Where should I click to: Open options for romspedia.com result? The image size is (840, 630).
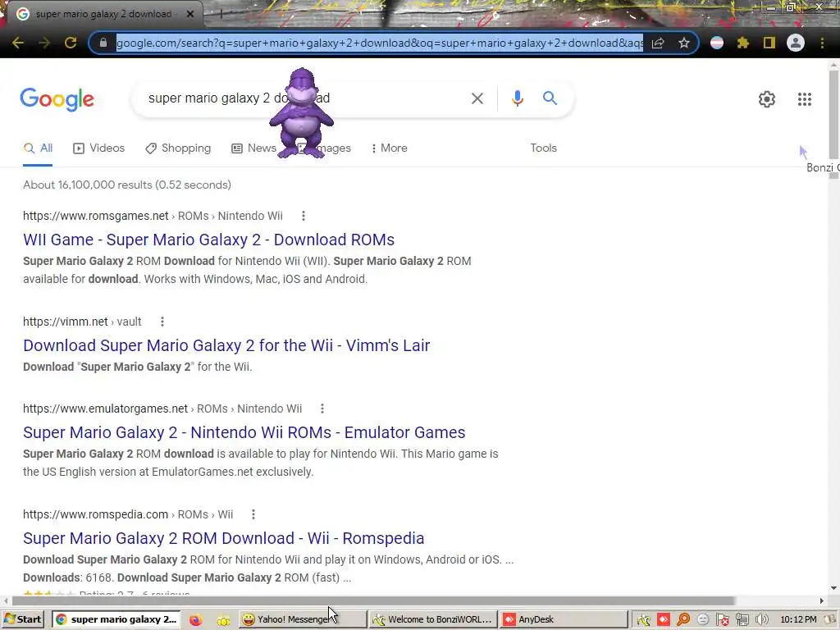pyautogui.click(x=253, y=514)
